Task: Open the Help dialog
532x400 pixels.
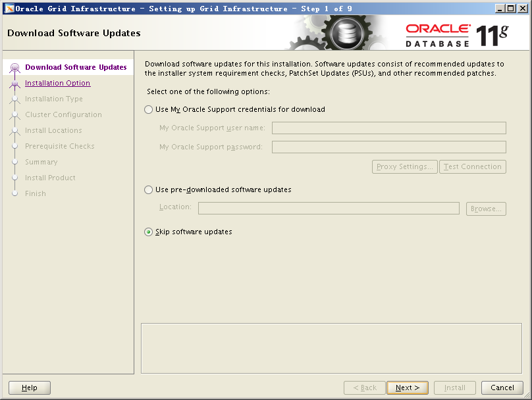Action: (x=30, y=387)
